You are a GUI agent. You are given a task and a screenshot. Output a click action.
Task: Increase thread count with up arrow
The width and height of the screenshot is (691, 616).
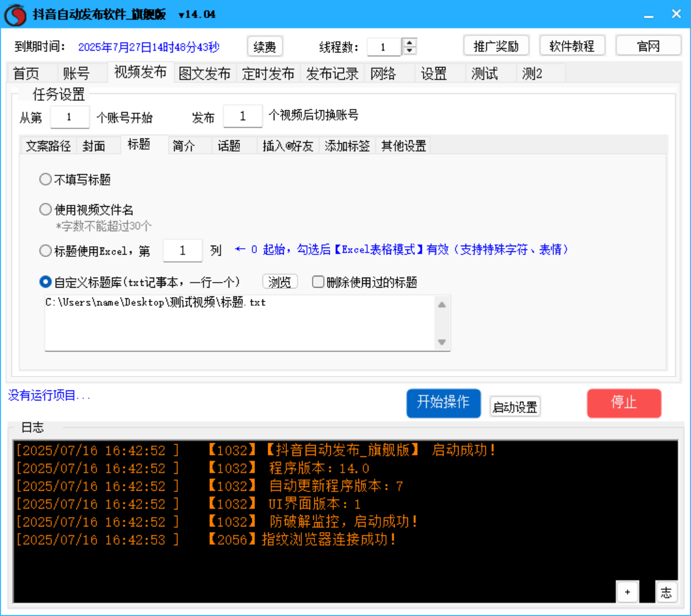coord(410,43)
